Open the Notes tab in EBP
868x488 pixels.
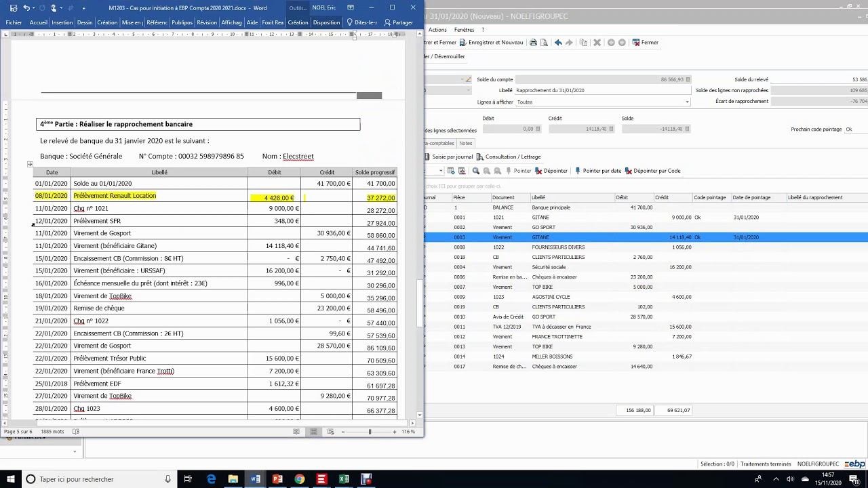click(x=466, y=144)
